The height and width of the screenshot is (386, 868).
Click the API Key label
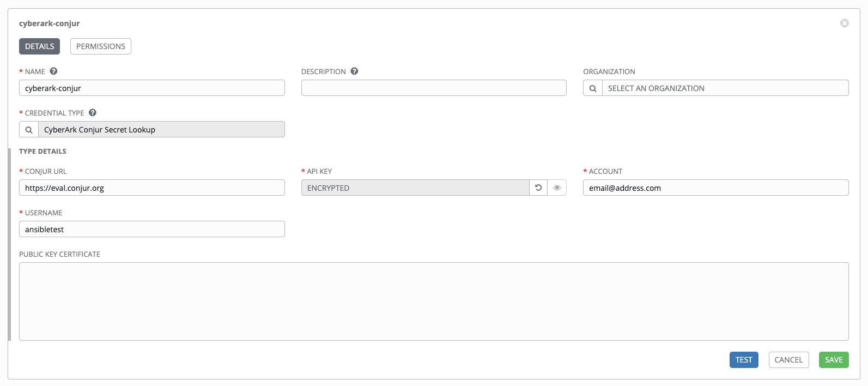point(319,171)
